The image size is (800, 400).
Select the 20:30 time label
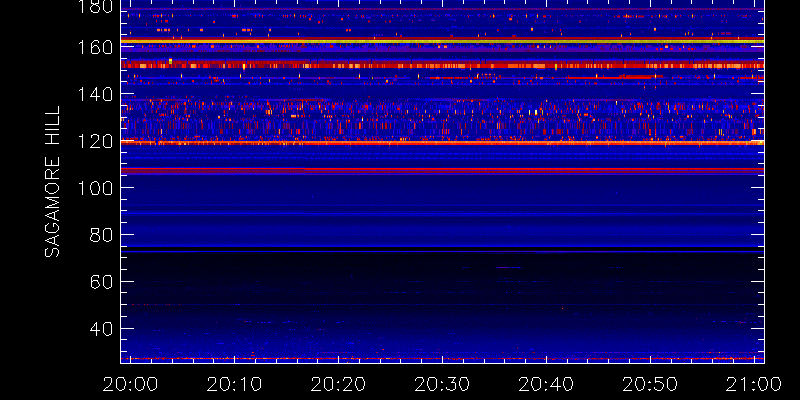pyautogui.click(x=442, y=384)
